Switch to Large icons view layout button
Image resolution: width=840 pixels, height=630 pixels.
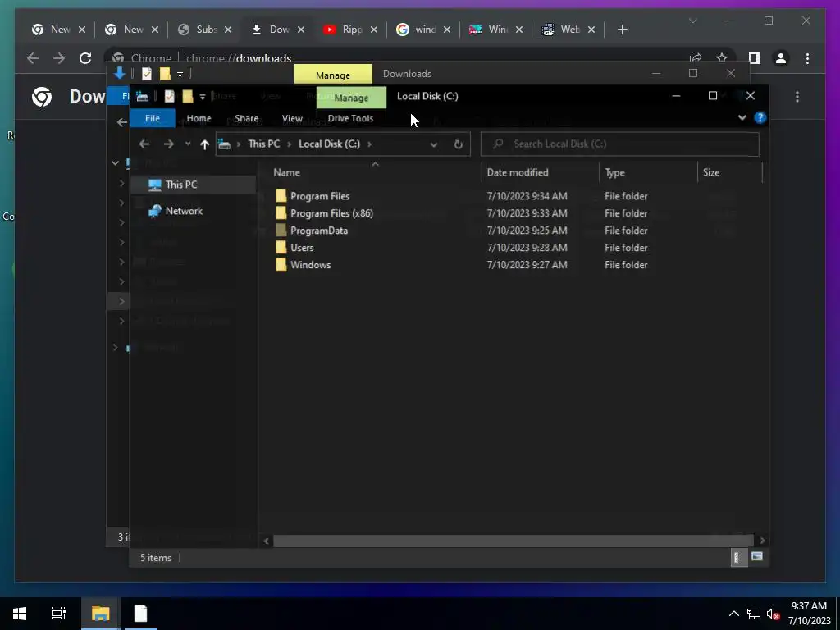click(x=756, y=557)
